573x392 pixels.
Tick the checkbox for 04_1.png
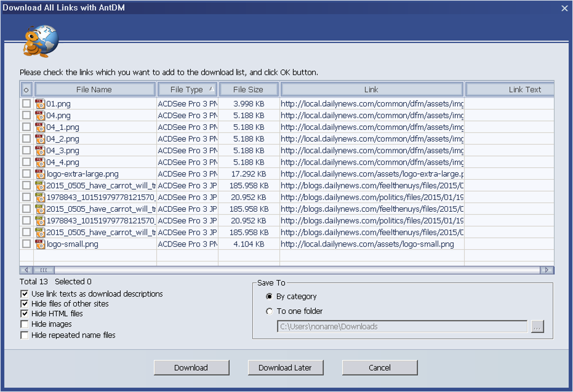point(26,127)
